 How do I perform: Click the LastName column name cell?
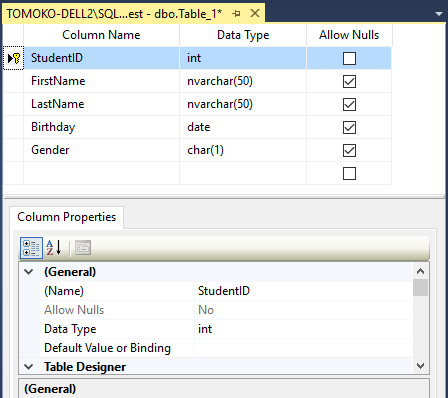(x=101, y=104)
